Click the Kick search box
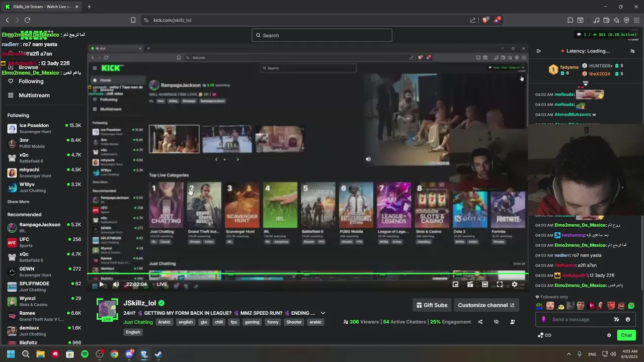644x362 pixels. coord(322,35)
